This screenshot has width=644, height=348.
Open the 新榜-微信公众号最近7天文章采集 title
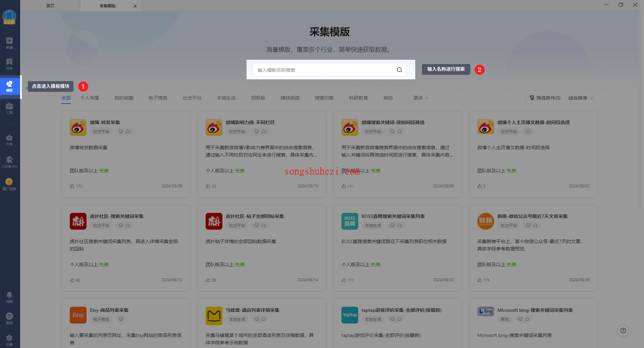click(533, 216)
